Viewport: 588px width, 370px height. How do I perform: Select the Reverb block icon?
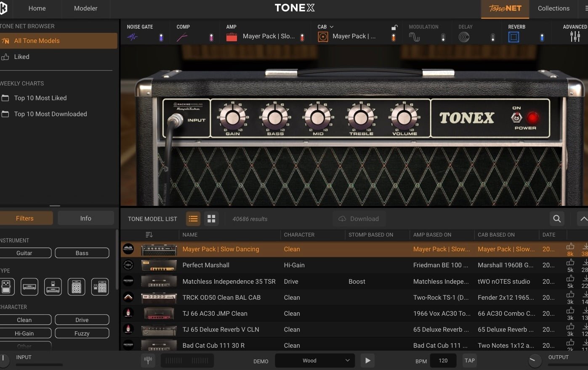coord(514,36)
